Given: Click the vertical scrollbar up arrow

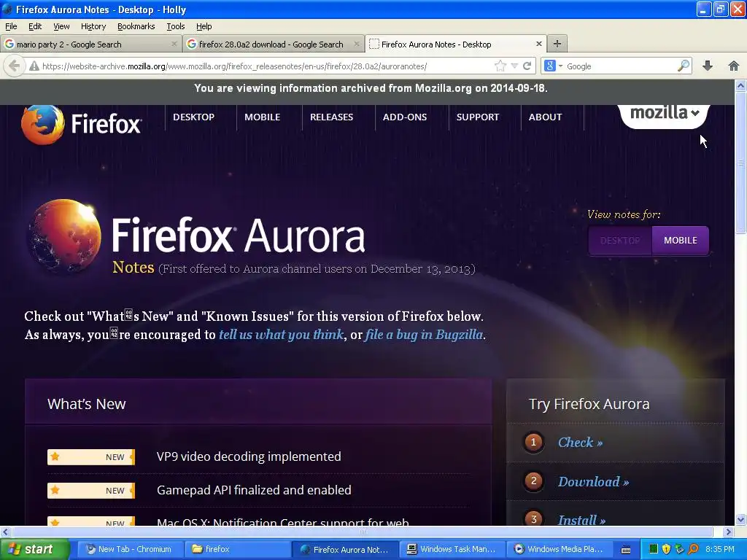Looking at the screenshot, I should (x=740, y=86).
